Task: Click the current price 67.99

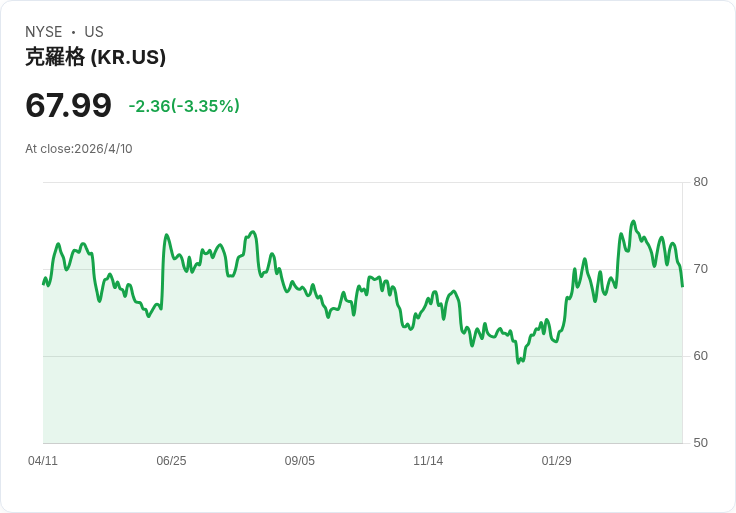Action: point(69,105)
